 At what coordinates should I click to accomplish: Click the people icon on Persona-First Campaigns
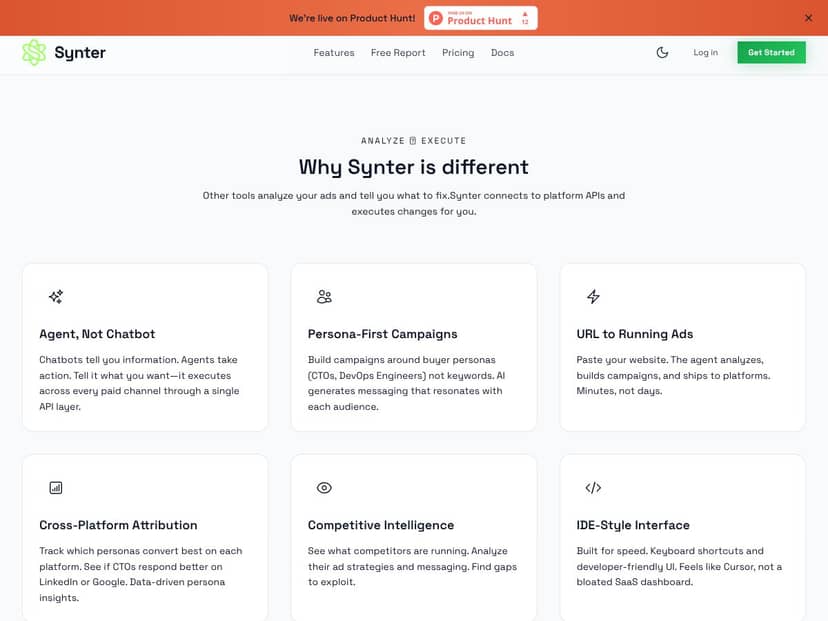point(324,296)
